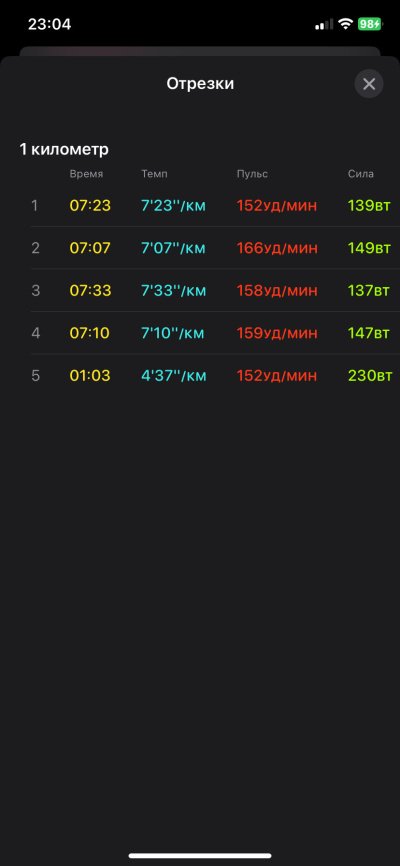Tap the cellular signal bars icon

click(x=324, y=24)
